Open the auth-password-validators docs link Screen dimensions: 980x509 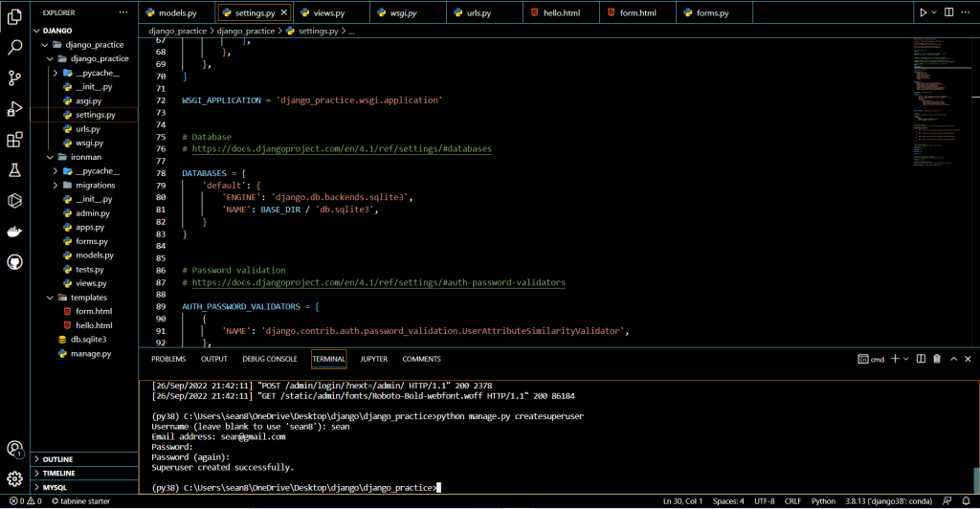(x=378, y=282)
